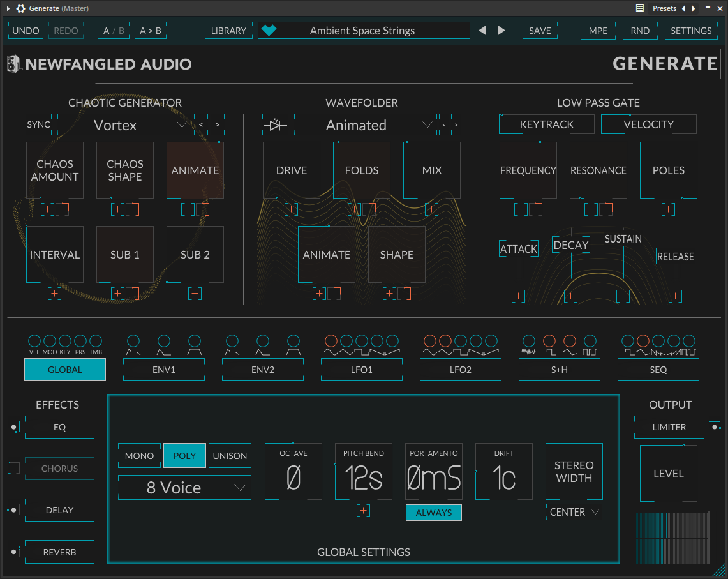
Task: Click plus icon under Pitch Bend
Action: 363,511
